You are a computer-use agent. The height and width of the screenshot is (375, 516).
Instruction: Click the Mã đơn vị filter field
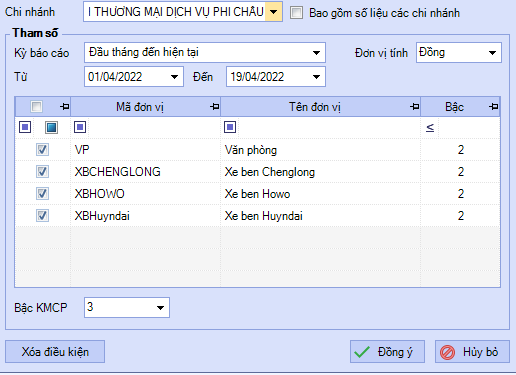[x=153, y=127]
